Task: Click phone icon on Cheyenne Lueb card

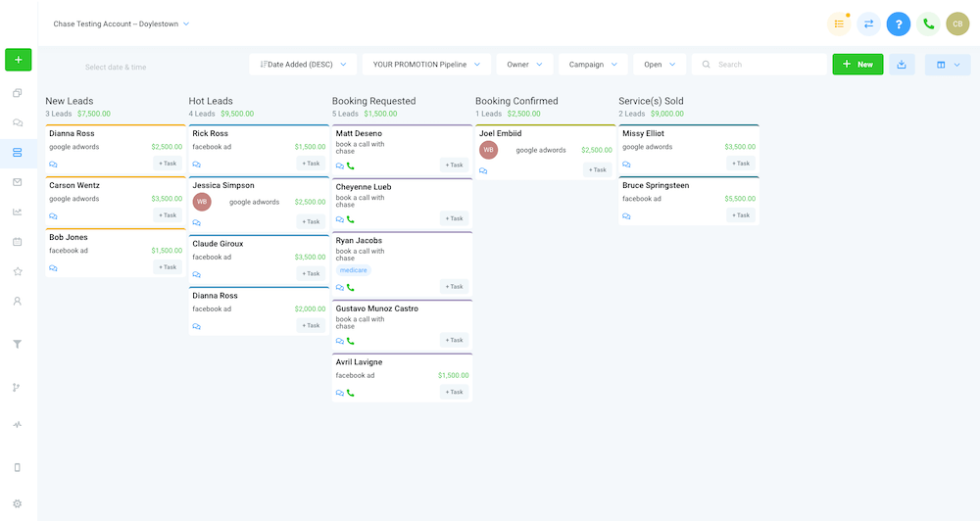Action: click(351, 220)
